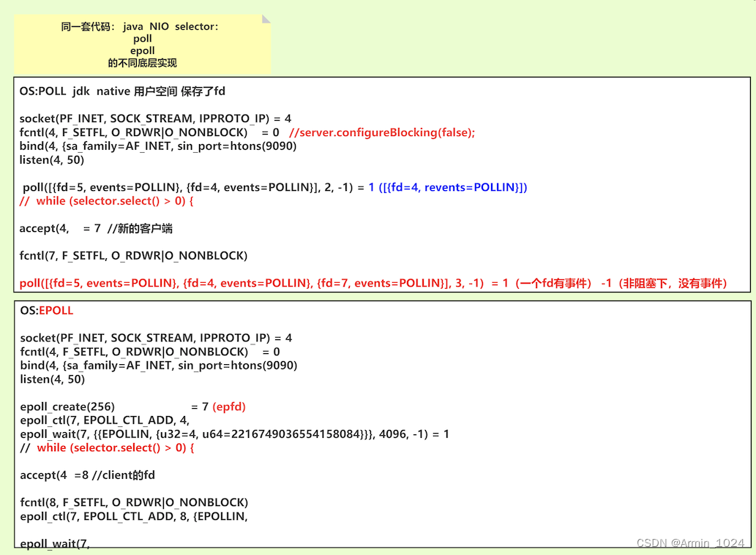Click 'epoll_ctl(7, EPOLL_CTL_ADD, 4,' line

pyautogui.click(x=105, y=420)
